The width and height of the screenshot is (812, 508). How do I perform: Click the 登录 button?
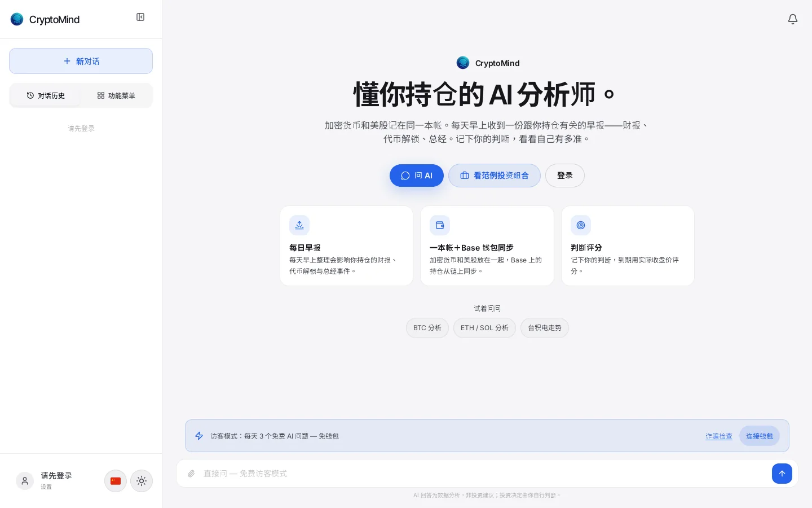[565, 176]
